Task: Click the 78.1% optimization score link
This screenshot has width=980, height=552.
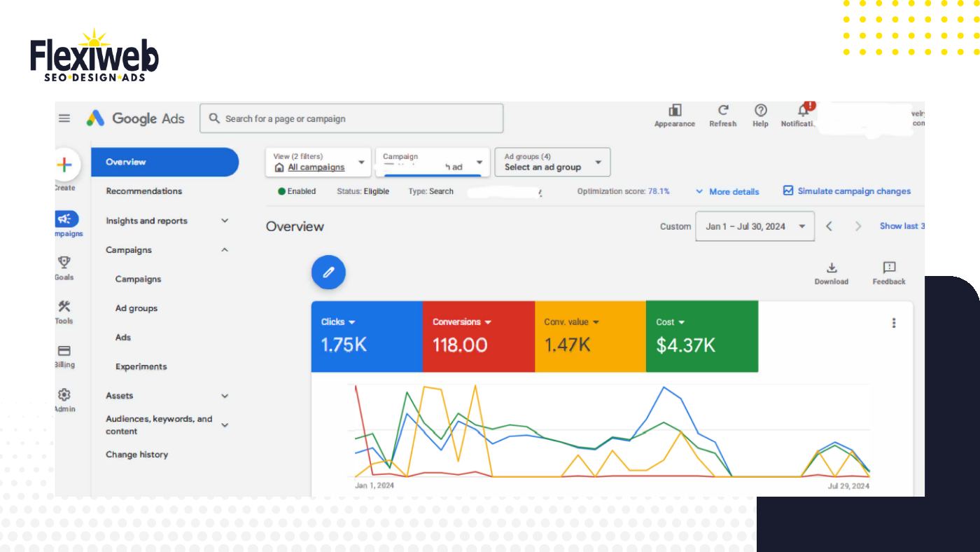Action: pyautogui.click(x=659, y=191)
